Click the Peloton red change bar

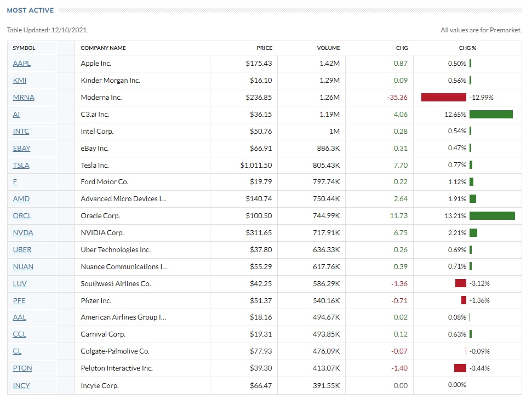[460, 368]
